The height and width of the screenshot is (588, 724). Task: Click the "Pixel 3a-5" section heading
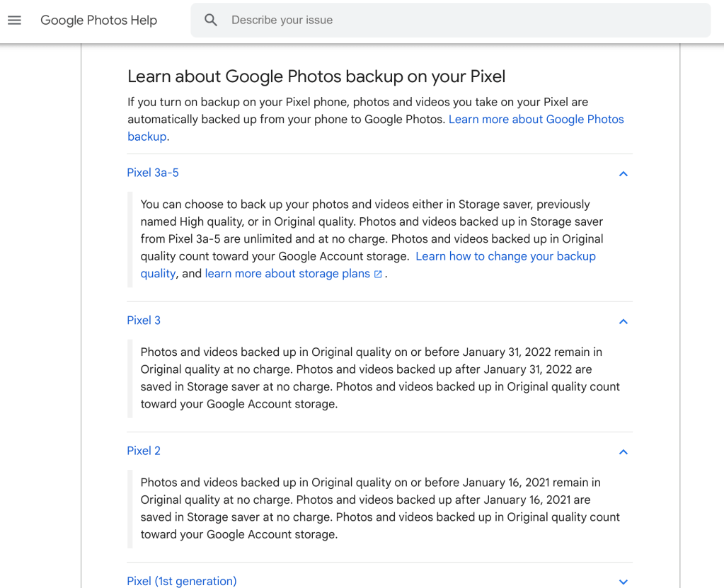pos(153,173)
